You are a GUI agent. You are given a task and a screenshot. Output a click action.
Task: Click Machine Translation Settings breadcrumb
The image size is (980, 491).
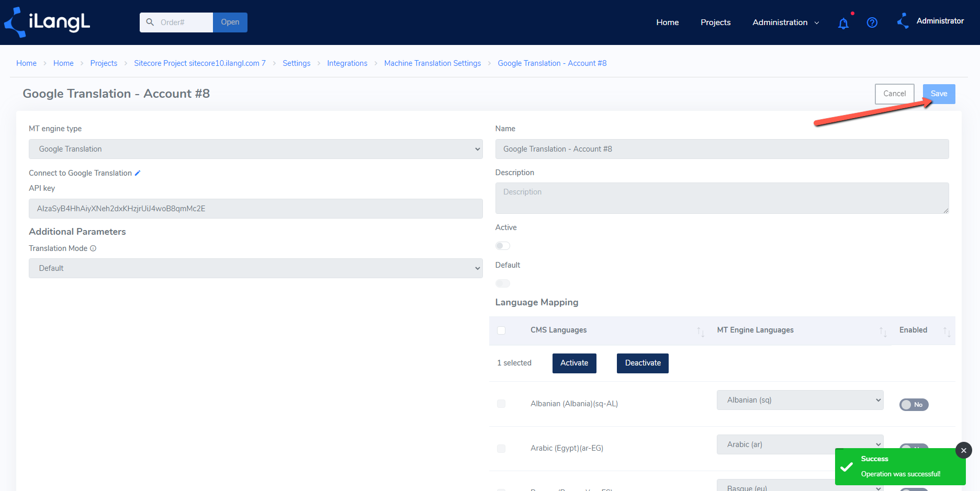[x=432, y=63]
